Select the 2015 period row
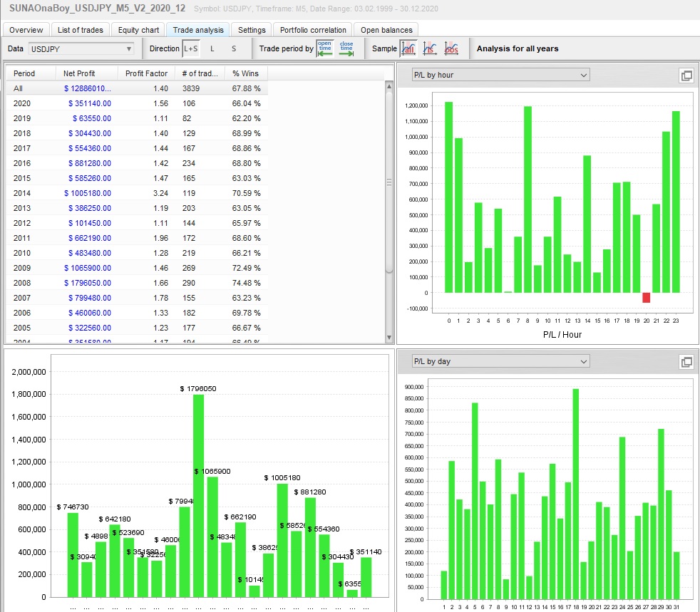 tap(137, 178)
